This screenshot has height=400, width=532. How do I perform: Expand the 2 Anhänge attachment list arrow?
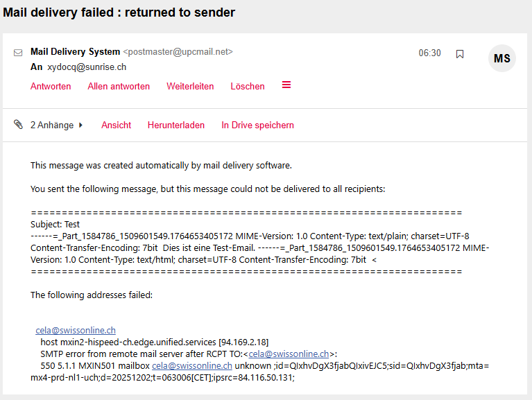[x=81, y=125]
